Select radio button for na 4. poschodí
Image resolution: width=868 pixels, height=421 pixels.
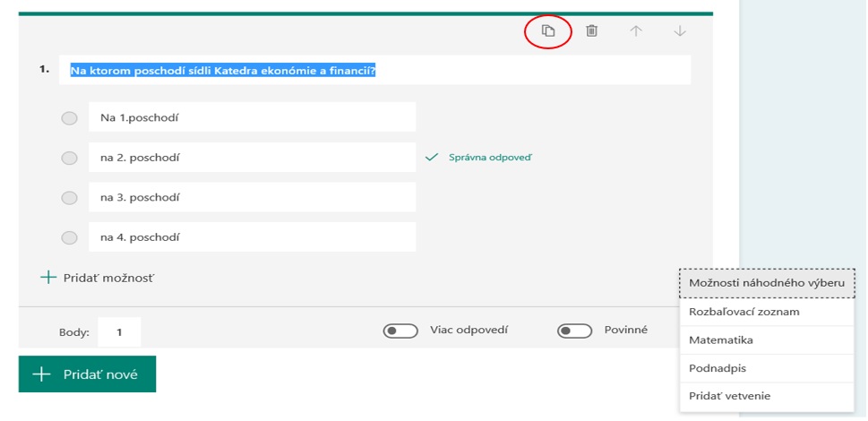(x=69, y=238)
